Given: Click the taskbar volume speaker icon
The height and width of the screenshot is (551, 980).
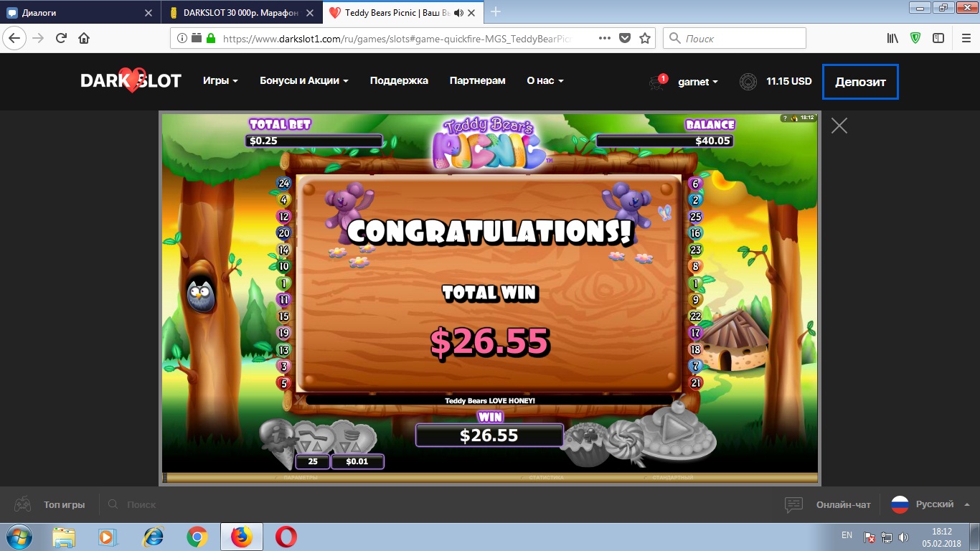Looking at the screenshot, I should [x=904, y=537].
